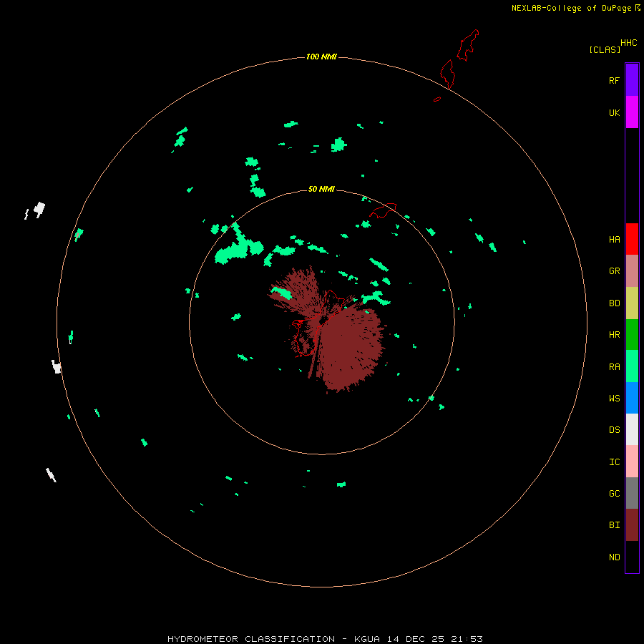This screenshot has height=644, width=644.
Task: Click the RA light green legend swatch
Action: tap(632, 366)
